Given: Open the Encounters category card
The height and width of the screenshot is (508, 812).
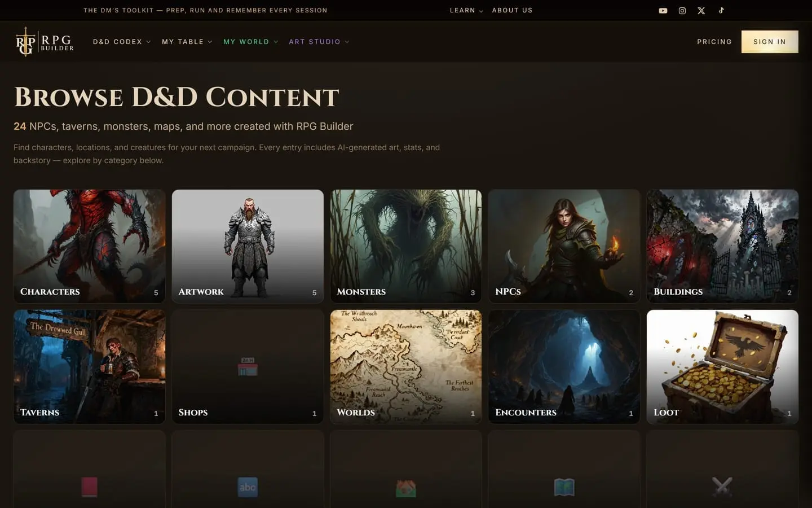Looking at the screenshot, I should coord(564,367).
